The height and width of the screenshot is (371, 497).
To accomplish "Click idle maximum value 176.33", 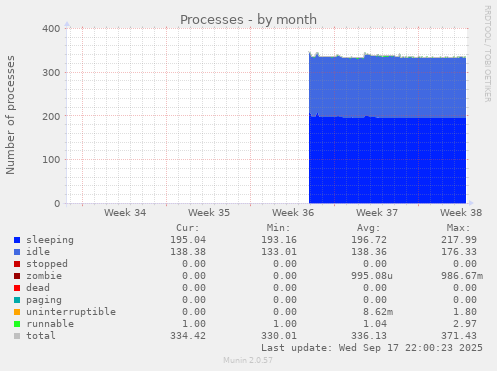I will (459, 252).
